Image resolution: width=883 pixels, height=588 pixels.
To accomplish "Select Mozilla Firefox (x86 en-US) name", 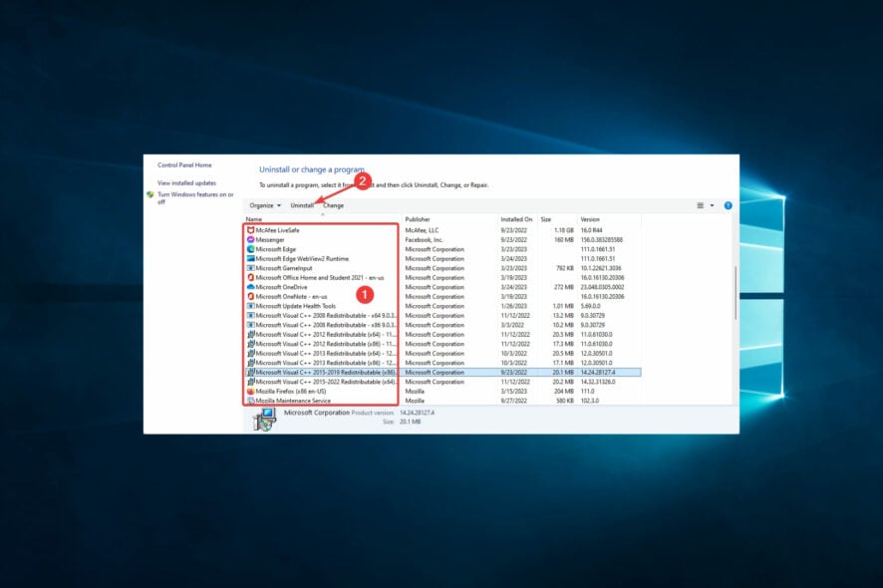I will click(291, 392).
